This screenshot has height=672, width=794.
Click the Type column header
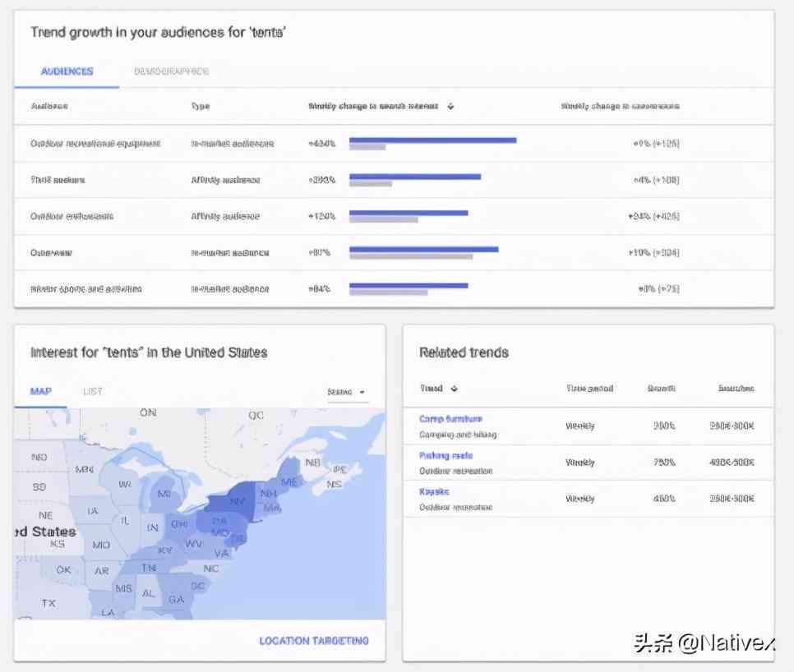pyautogui.click(x=201, y=106)
